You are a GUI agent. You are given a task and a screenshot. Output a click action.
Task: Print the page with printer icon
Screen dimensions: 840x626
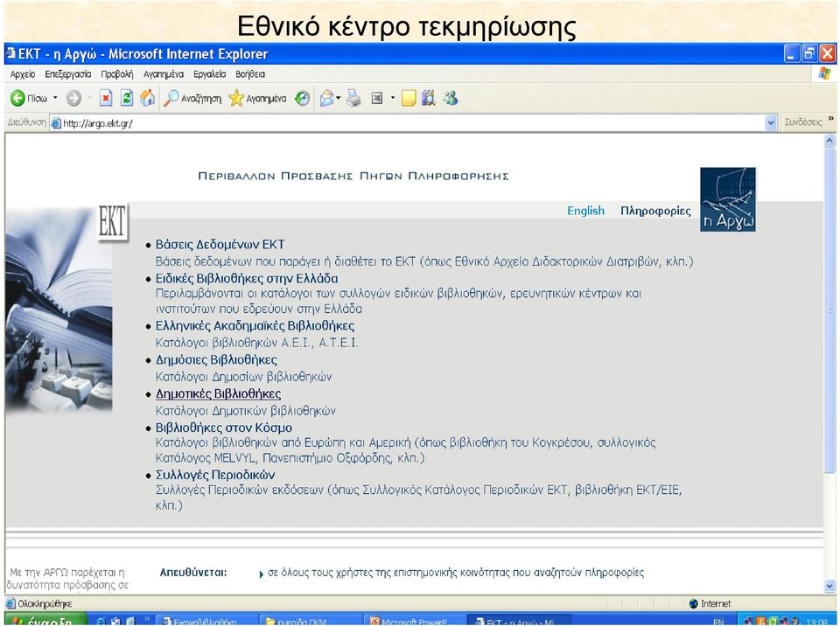click(x=353, y=98)
